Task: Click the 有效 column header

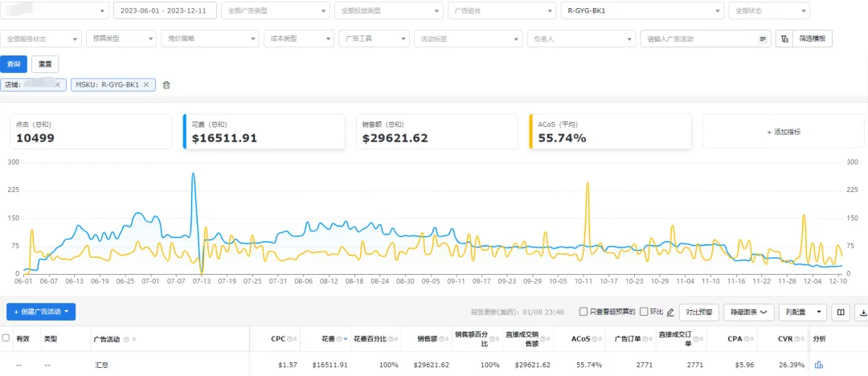Action: (x=23, y=339)
